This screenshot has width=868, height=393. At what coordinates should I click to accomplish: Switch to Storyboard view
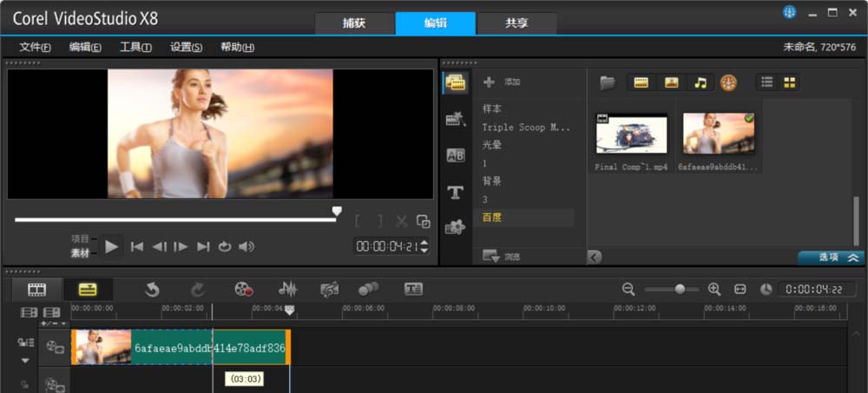click(x=37, y=289)
